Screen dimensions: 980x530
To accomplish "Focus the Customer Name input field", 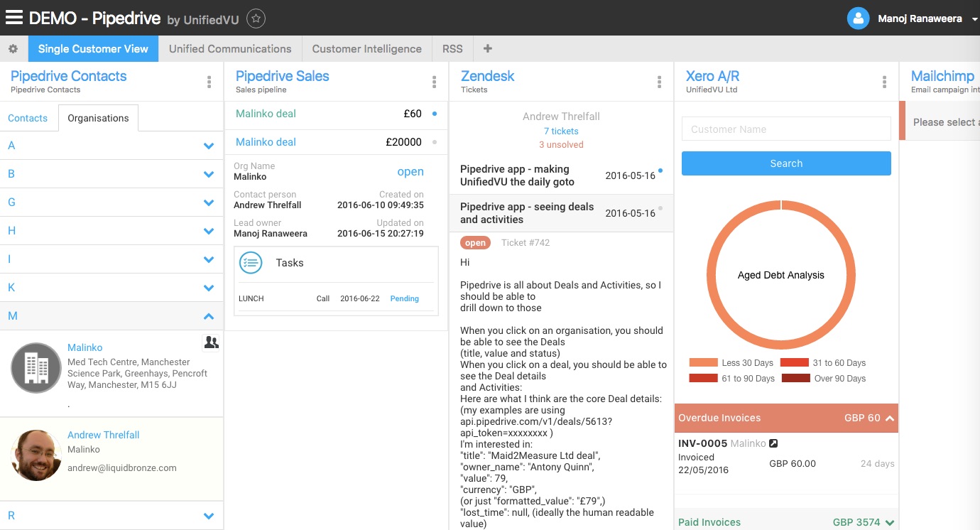I will tap(786, 129).
